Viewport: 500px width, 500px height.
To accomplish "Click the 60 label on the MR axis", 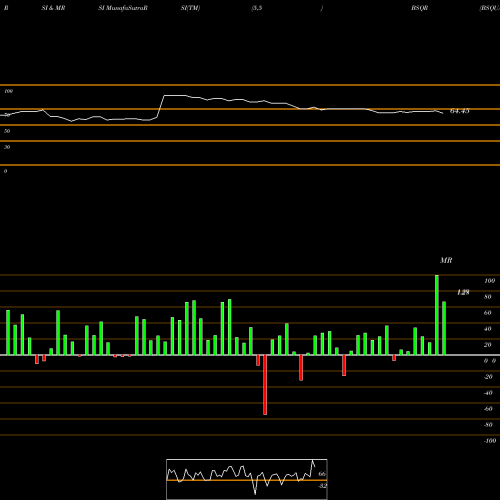I will 488,313.
